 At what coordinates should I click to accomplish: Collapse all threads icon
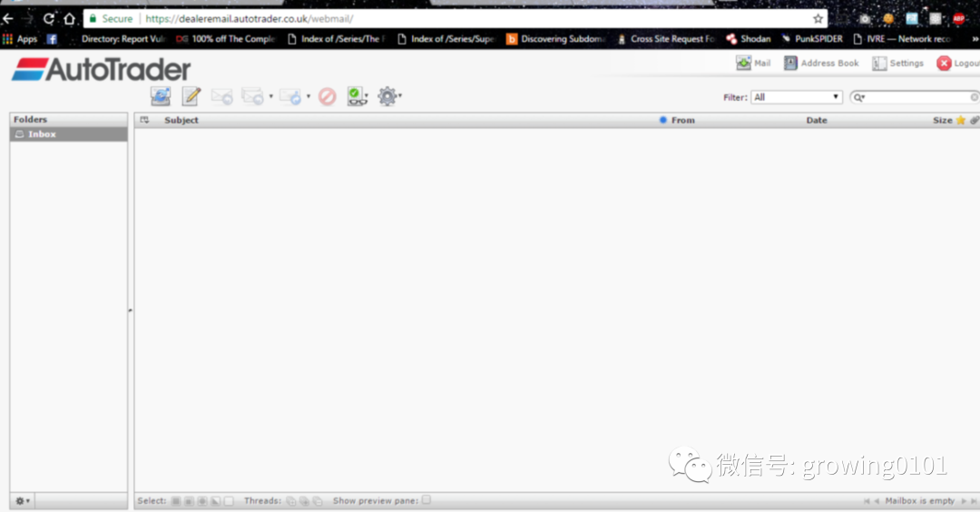coord(318,501)
